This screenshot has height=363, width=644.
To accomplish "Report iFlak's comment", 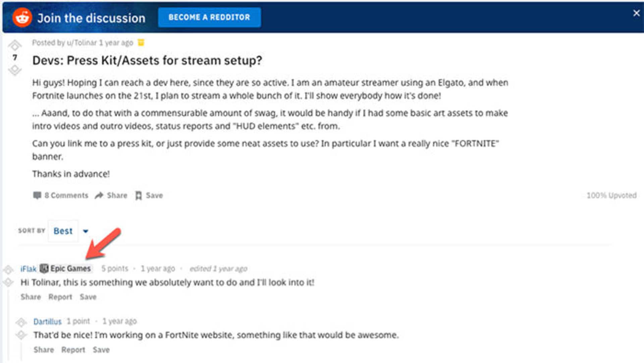I will tap(60, 297).
